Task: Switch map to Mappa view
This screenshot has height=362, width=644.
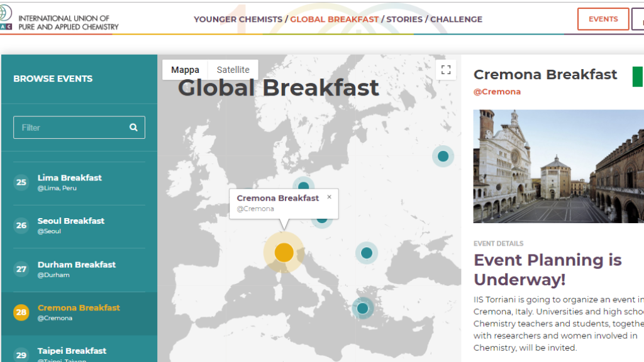Action: pos(186,70)
